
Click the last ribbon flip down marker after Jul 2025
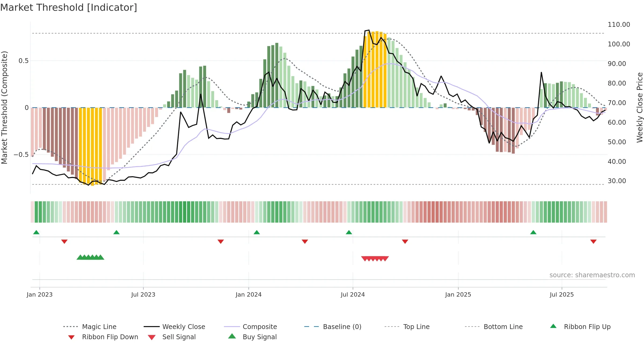click(x=594, y=242)
